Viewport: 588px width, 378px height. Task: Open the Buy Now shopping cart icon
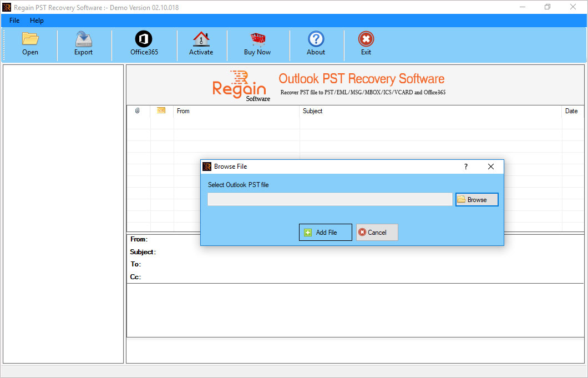pos(257,43)
